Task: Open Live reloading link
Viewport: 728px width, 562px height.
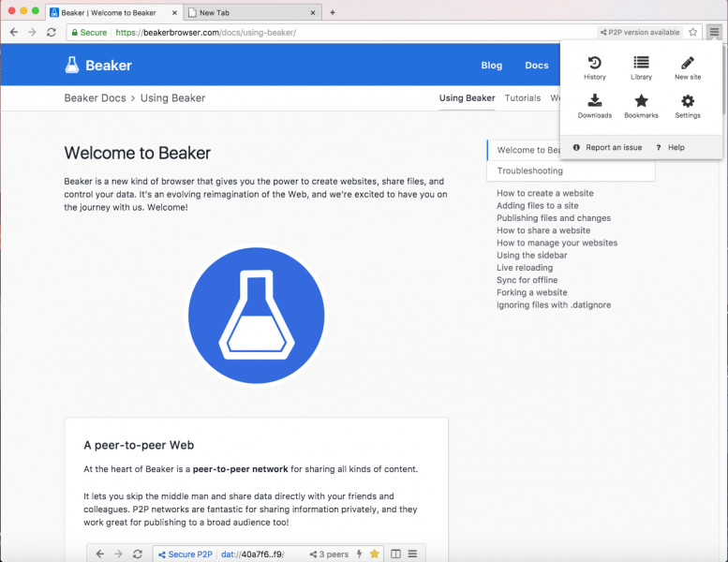Action: pos(525,268)
